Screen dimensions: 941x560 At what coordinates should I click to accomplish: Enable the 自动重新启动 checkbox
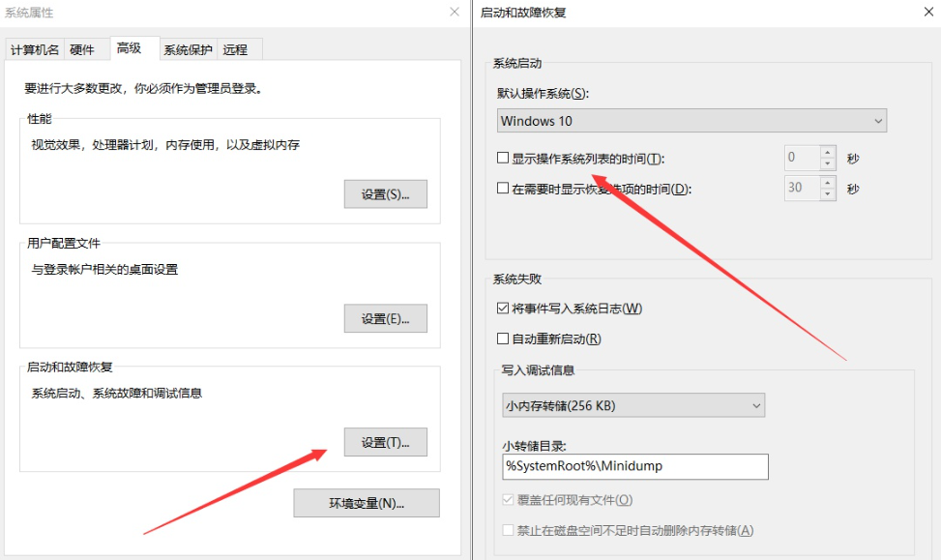pyautogui.click(x=503, y=339)
